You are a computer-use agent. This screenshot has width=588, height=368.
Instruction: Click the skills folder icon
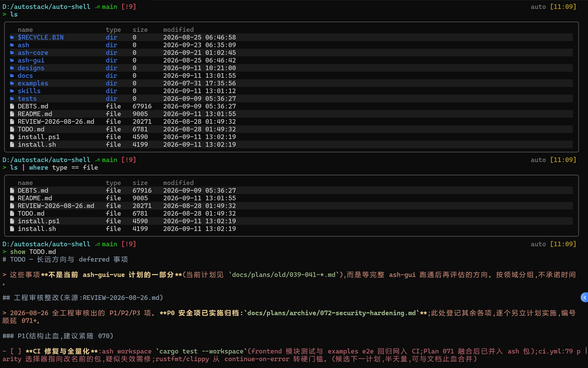click(x=12, y=91)
